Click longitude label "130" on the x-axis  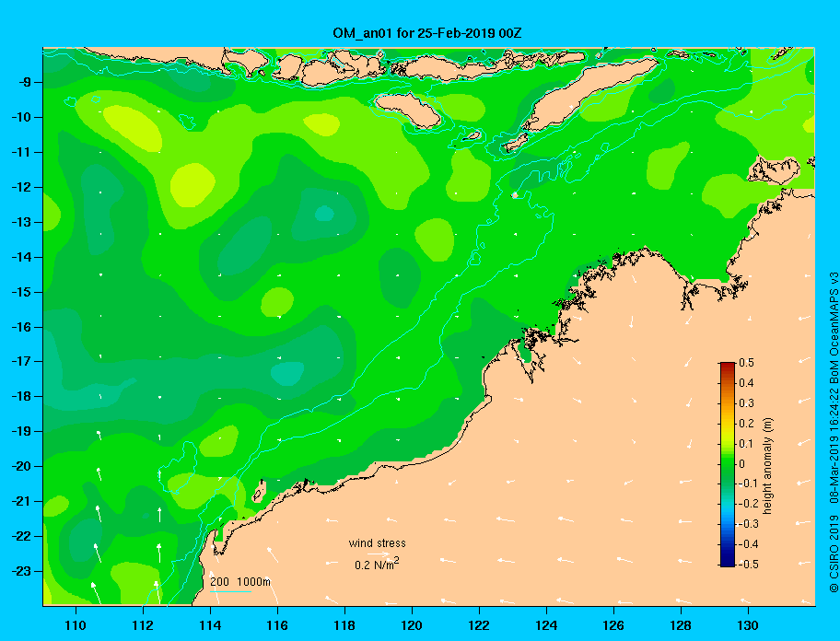click(748, 625)
